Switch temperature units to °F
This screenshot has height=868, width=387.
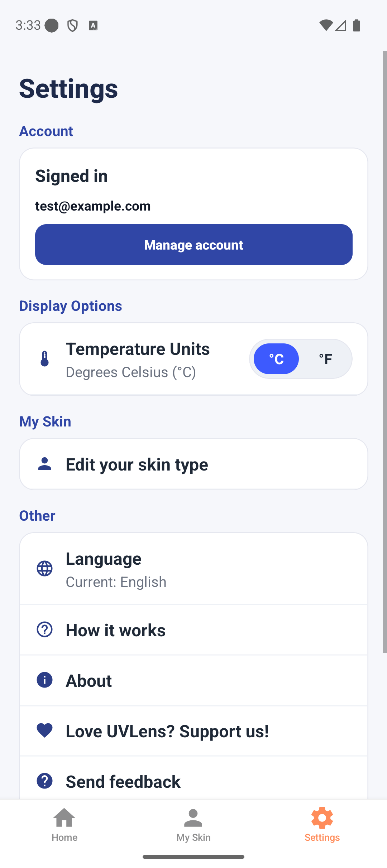click(325, 359)
